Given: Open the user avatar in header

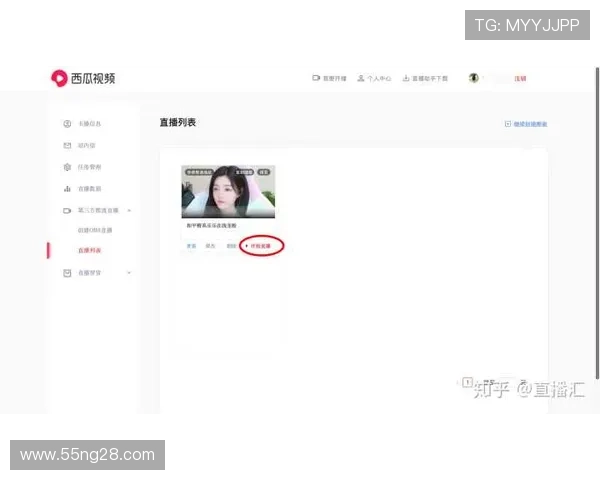Looking at the screenshot, I should point(474,78).
